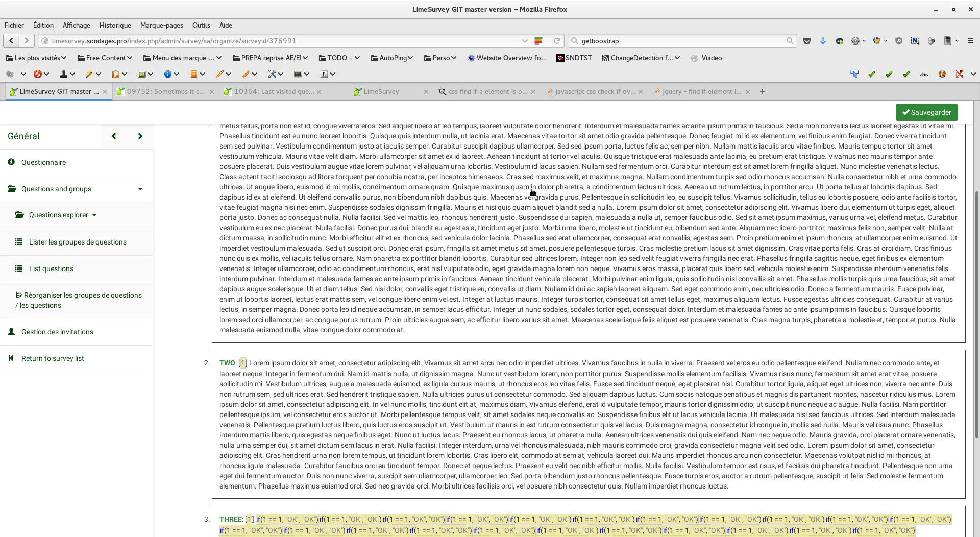Close the 'jquery - find if element' tab
Image resolution: width=980 pixels, height=537 pixels.
click(x=748, y=92)
